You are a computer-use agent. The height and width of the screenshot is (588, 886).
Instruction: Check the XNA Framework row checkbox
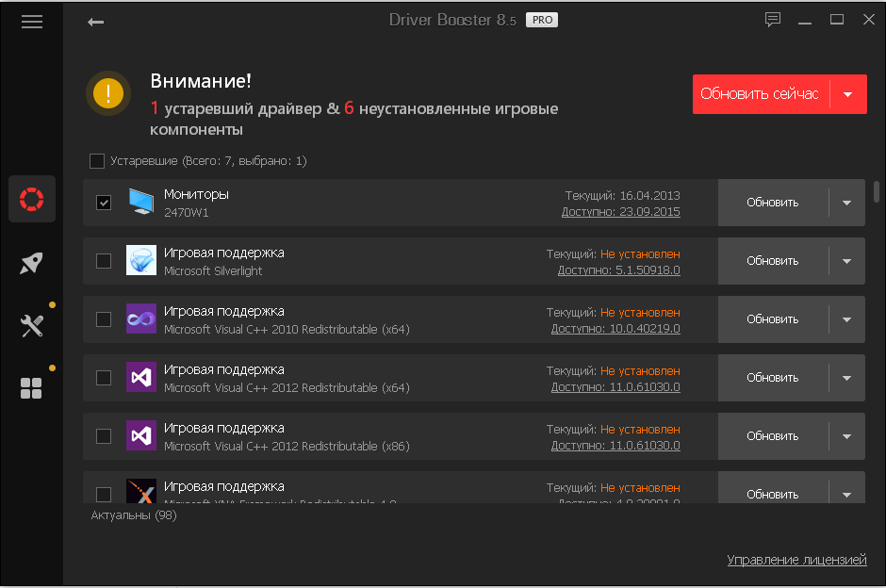coord(104,494)
